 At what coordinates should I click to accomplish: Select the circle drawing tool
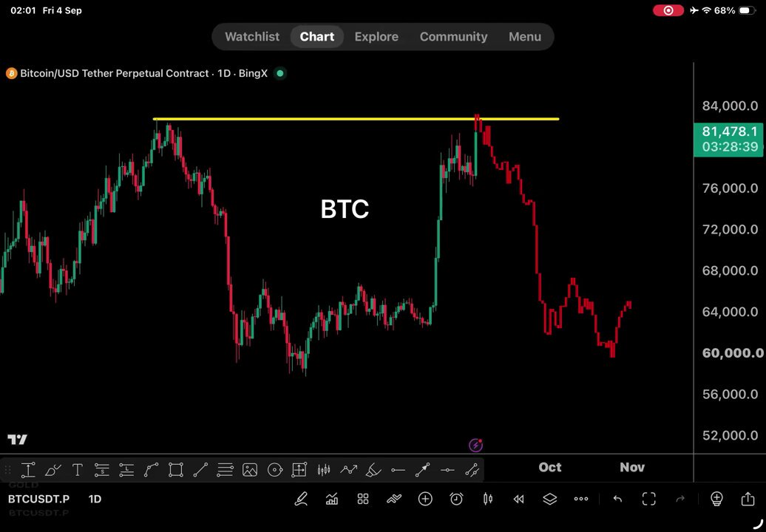(x=275, y=470)
